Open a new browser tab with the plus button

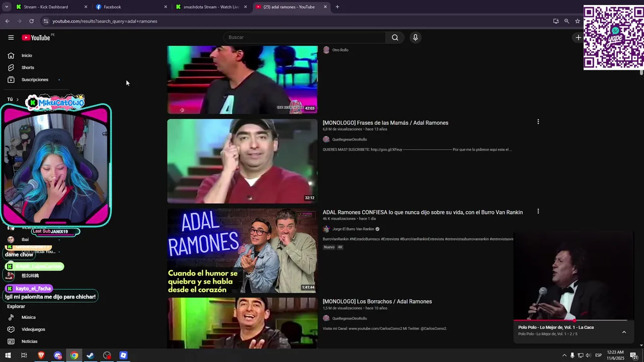pyautogui.click(x=337, y=7)
